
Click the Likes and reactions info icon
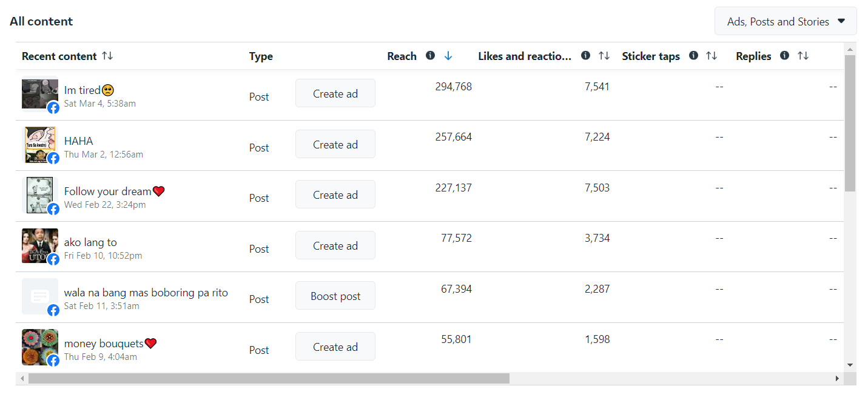pyautogui.click(x=585, y=56)
